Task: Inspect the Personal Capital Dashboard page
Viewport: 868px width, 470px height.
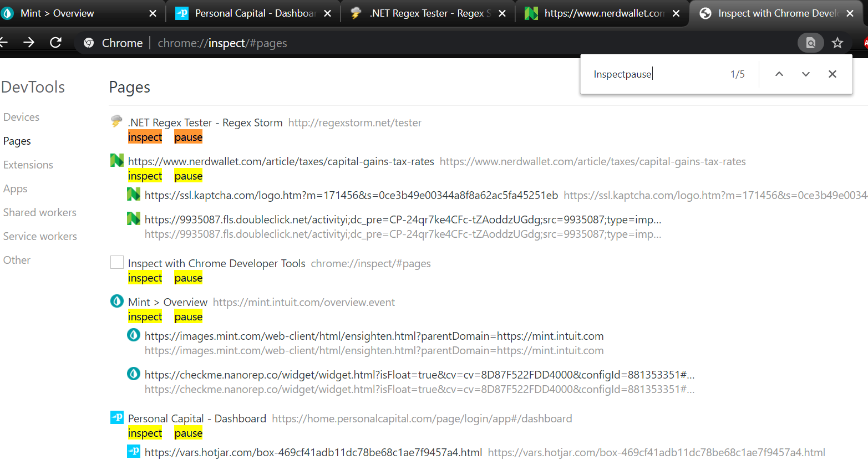Action: 145,433
